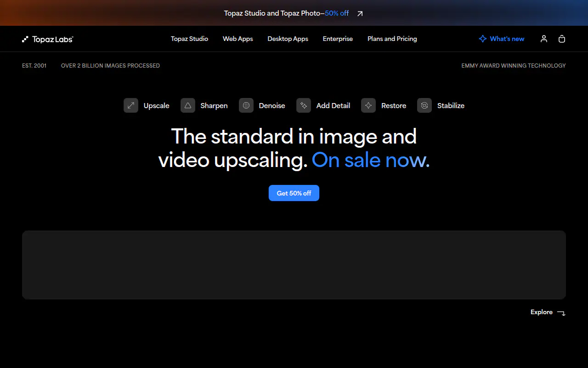Viewport: 588px width, 368px height.
Task: Open the user account icon
Action: 544,39
